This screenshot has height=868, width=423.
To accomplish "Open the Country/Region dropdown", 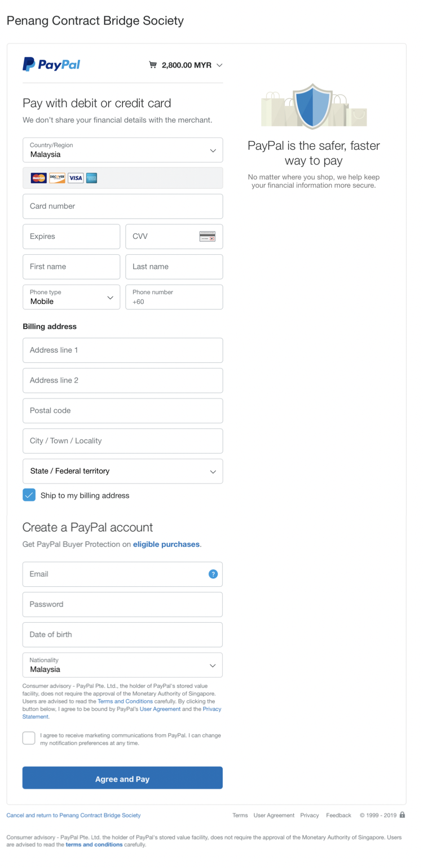I will pyautogui.click(x=122, y=150).
